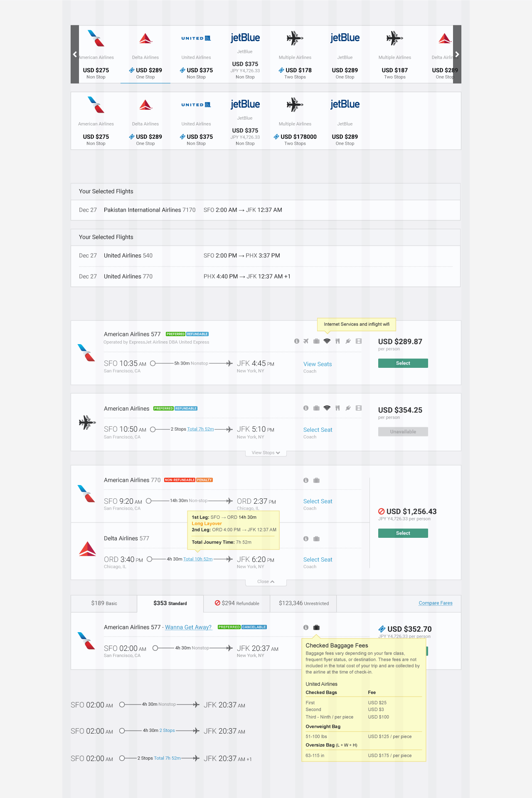The height and width of the screenshot is (798, 532).
Task: Click meal fork-knife icon on USD $289.87 card
Action: (337, 341)
